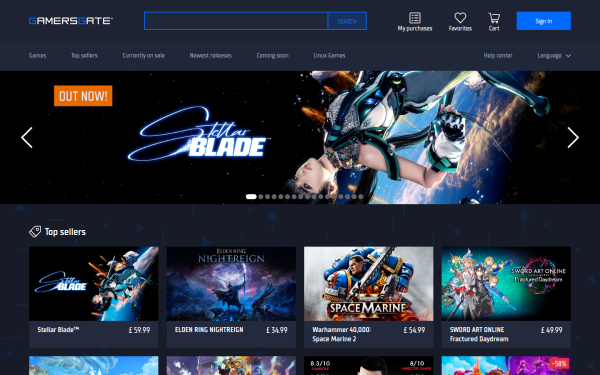Open the Games menu item
Viewport: 600px width, 375px height.
pyautogui.click(x=38, y=55)
